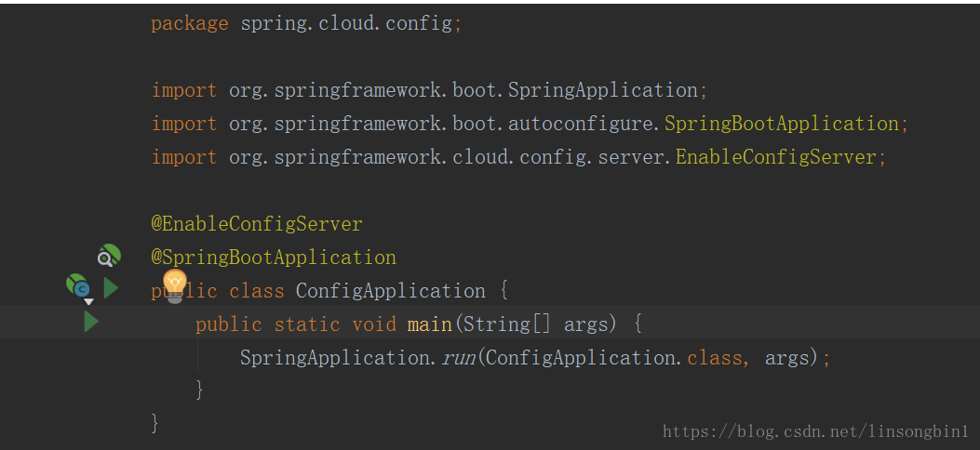Click EnableConfigServer in the import statement
980x450 pixels.
[775, 157]
